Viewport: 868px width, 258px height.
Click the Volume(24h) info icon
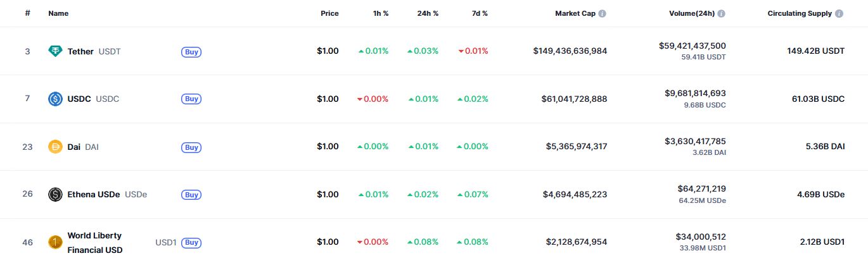point(722,13)
